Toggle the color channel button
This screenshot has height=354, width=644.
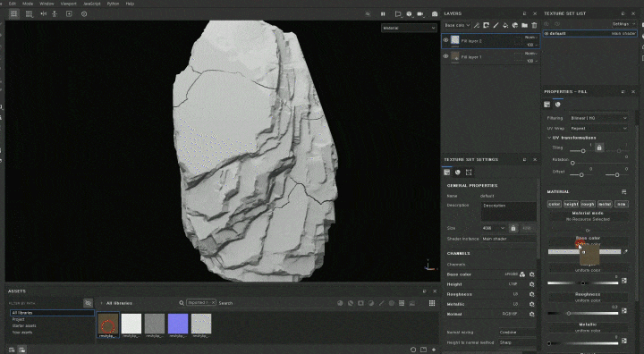[555, 204]
